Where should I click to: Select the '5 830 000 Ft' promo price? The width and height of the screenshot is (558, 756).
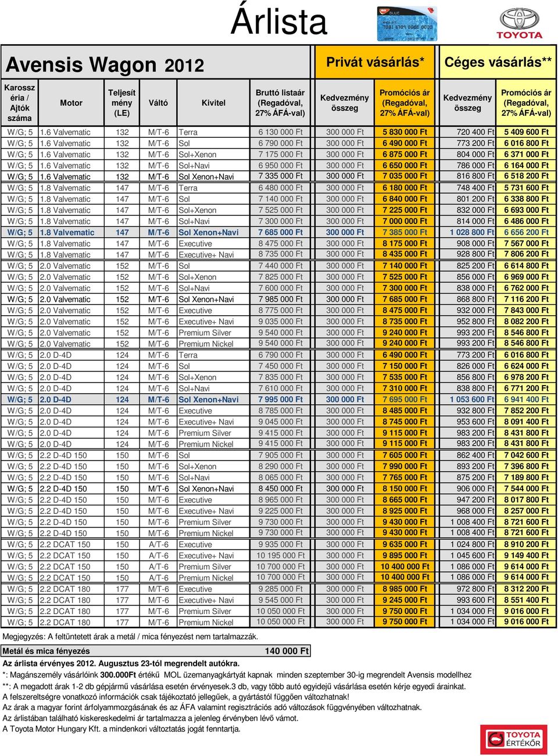point(405,132)
